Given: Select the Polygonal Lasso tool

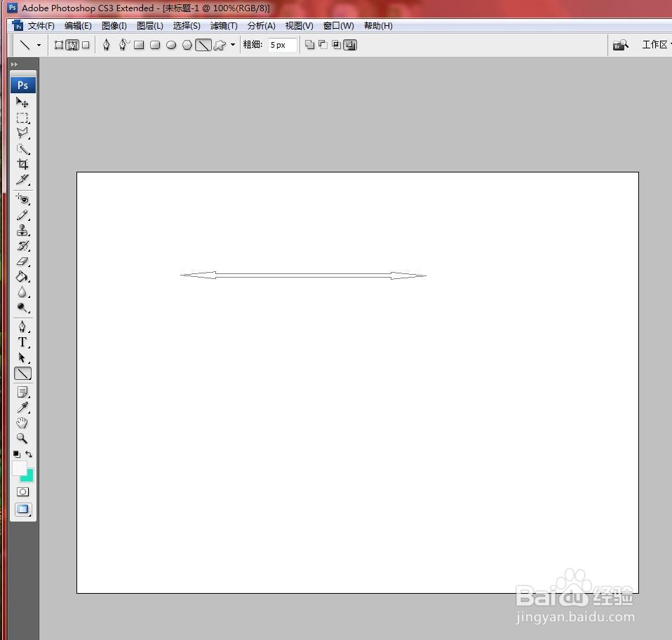Looking at the screenshot, I should click(22, 133).
